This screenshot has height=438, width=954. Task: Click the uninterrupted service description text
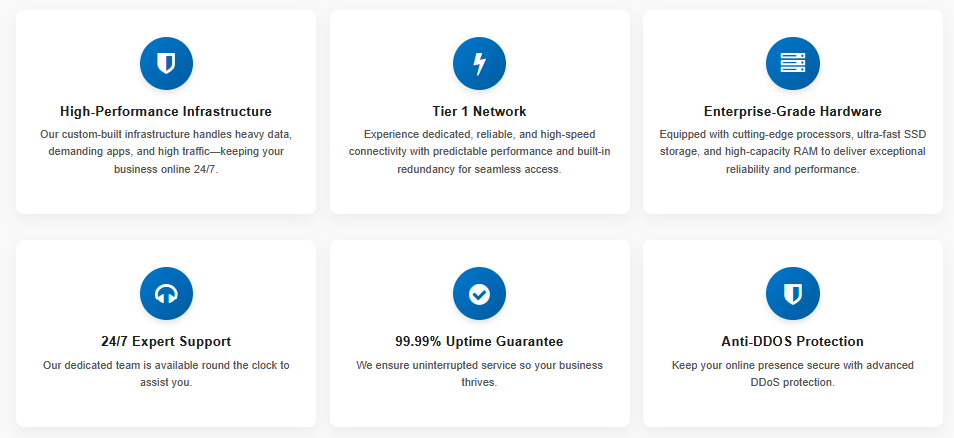click(x=479, y=373)
